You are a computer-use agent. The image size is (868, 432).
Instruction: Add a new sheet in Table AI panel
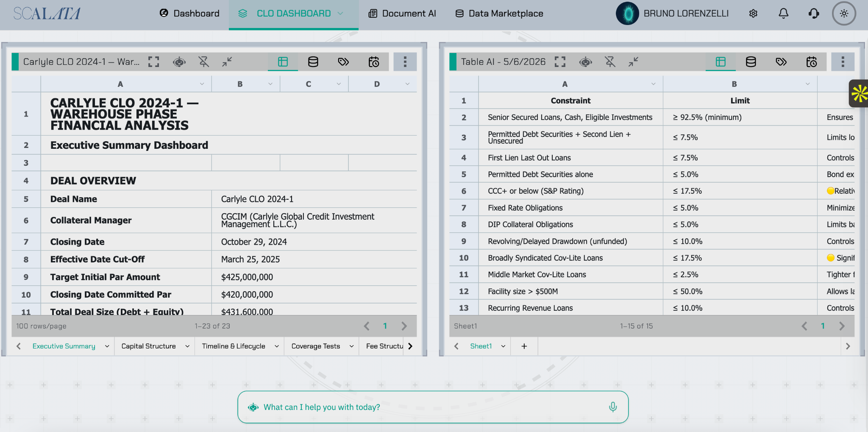click(524, 346)
